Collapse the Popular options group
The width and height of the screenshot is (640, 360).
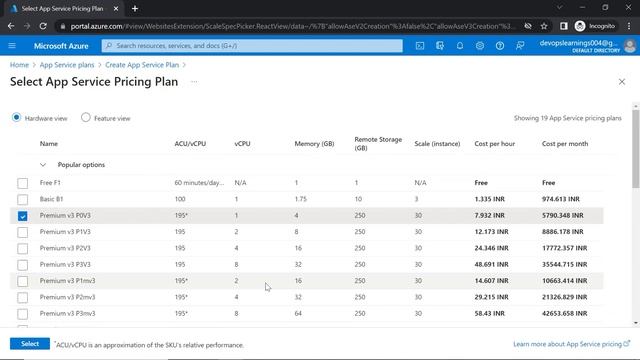pyautogui.click(x=43, y=165)
